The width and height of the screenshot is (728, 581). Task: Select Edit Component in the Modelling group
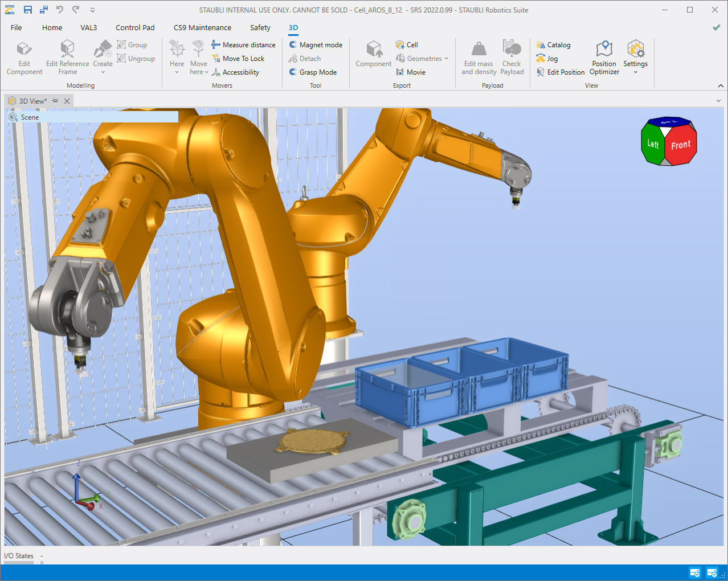tap(24, 57)
